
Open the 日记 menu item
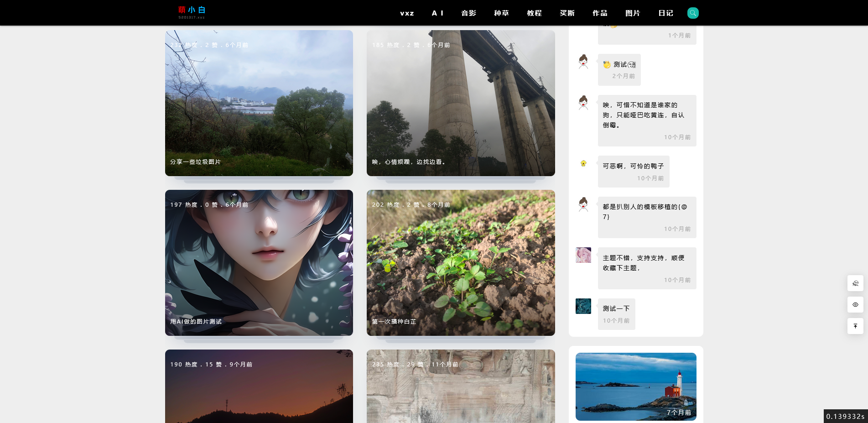[665, 13]
